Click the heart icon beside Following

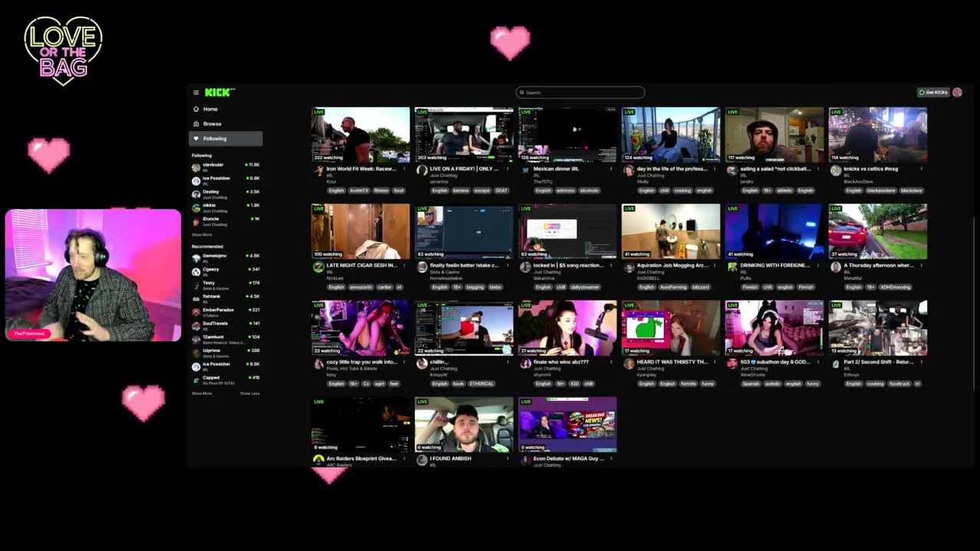pos(196,139)
